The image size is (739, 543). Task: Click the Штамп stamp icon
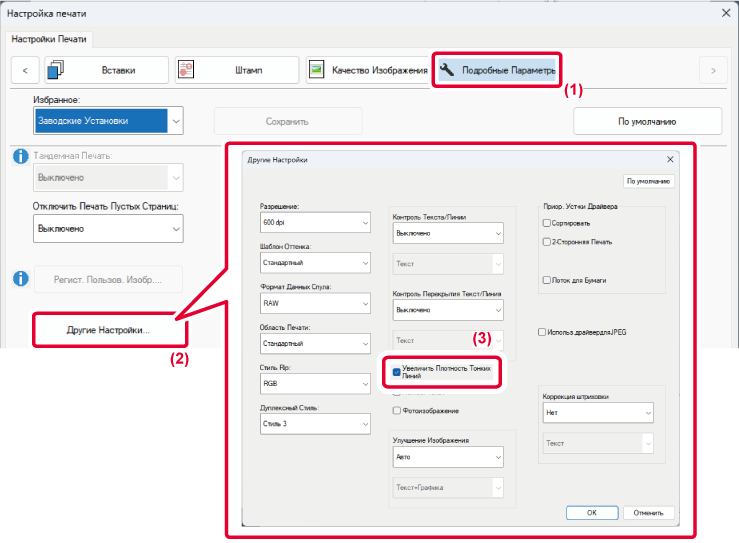tap(189, 70)
